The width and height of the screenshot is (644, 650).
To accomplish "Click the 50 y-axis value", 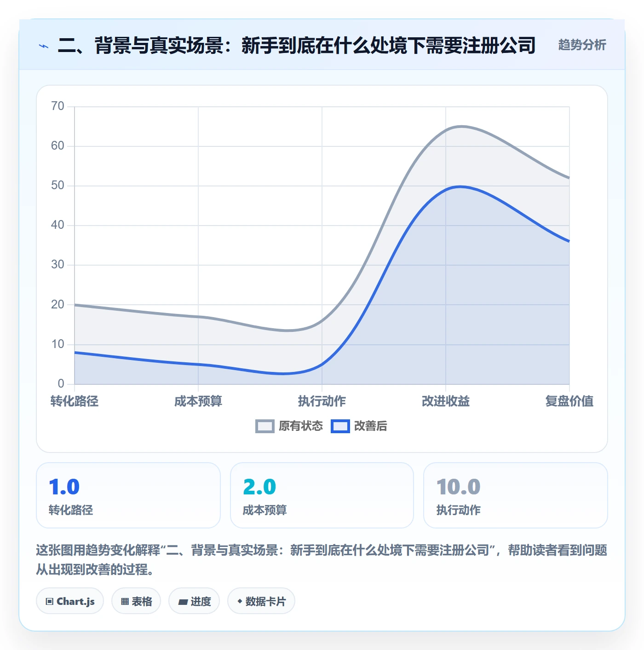I will [x=57, y=186].
